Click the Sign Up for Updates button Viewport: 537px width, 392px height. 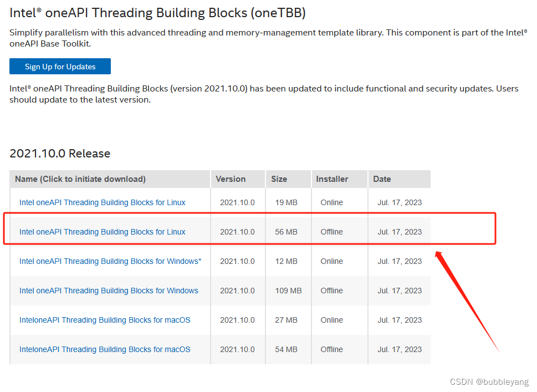pyautogui.click(x=60, y=66)
